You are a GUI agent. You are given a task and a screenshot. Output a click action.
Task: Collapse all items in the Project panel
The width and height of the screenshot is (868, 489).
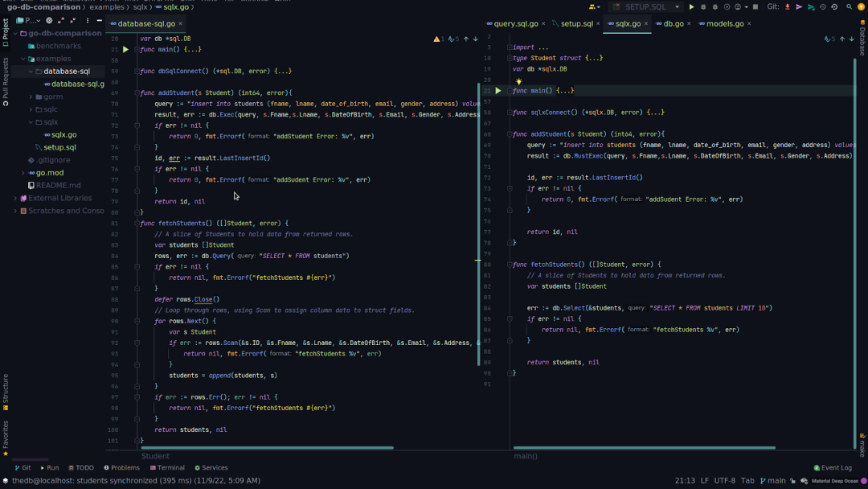[x=72, y=20]
